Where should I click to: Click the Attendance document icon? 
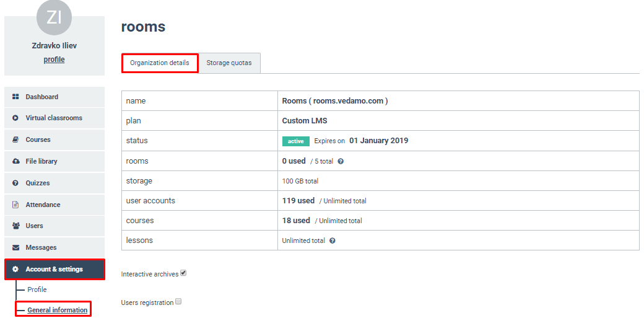[15, 205]
